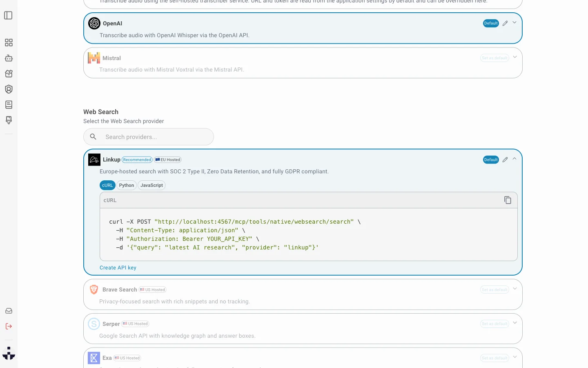Open the Create API key link
The image size is (588, 368).
118,267
